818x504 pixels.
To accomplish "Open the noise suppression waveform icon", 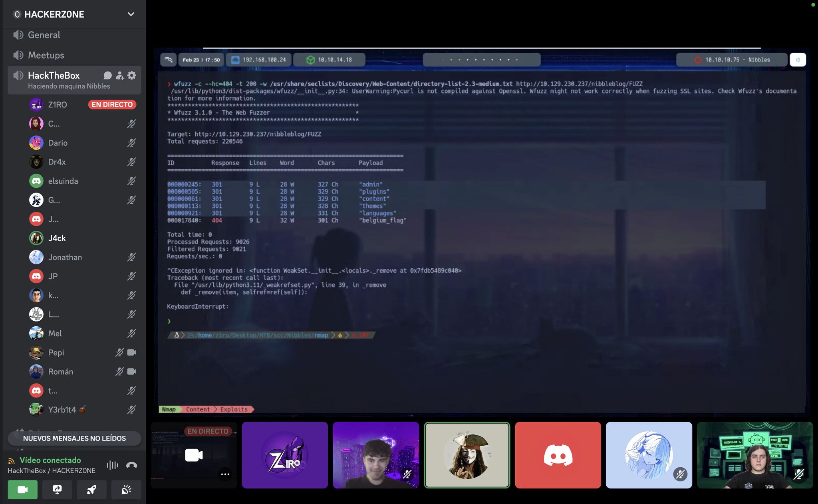I will 113,465.
